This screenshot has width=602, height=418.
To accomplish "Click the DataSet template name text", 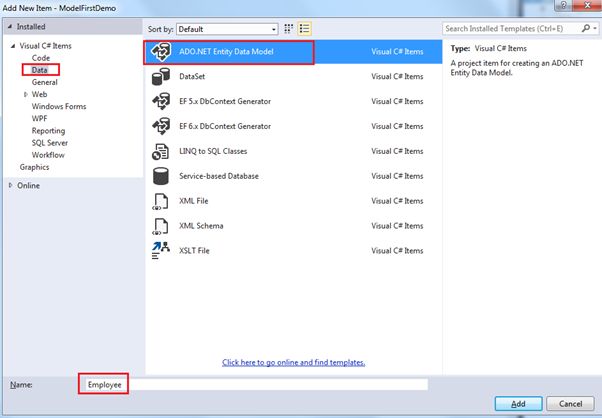I will click(192, 76).
